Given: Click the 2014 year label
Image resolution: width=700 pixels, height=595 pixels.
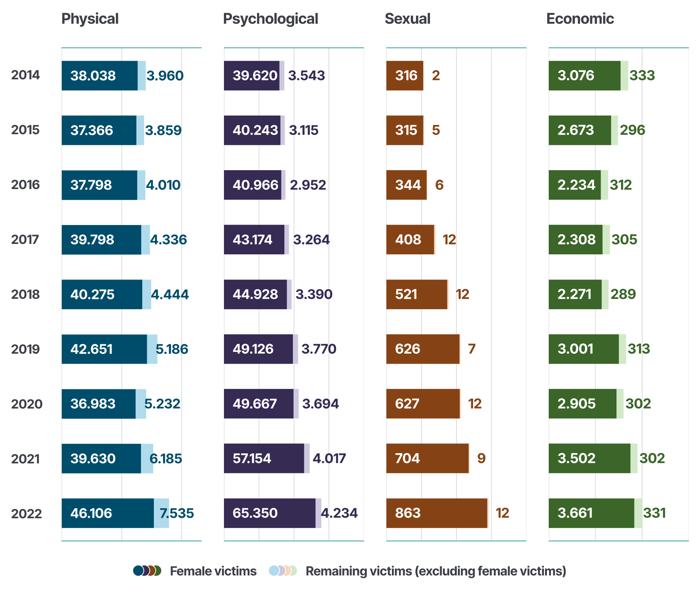Looking at the screenshot, I should click(x=25, y=75).
